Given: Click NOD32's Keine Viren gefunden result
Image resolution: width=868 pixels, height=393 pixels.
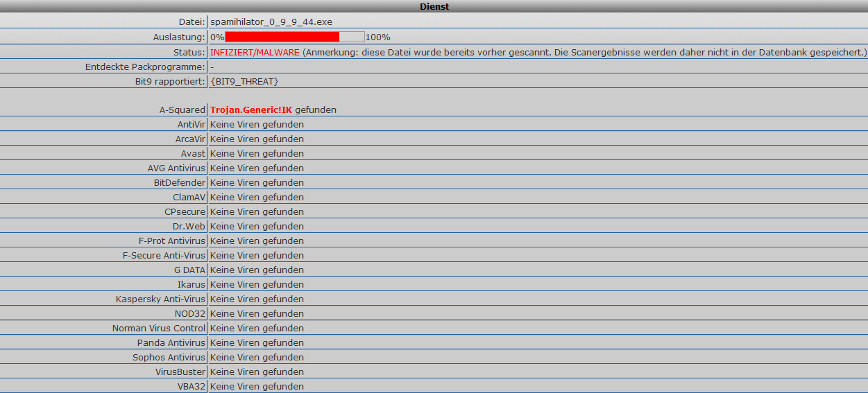Looking at the screenshot, I should (257, 313).
